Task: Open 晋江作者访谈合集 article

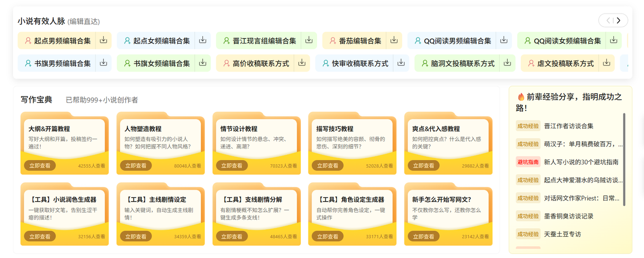Action: pyautogui.click(x=569, y=126)
